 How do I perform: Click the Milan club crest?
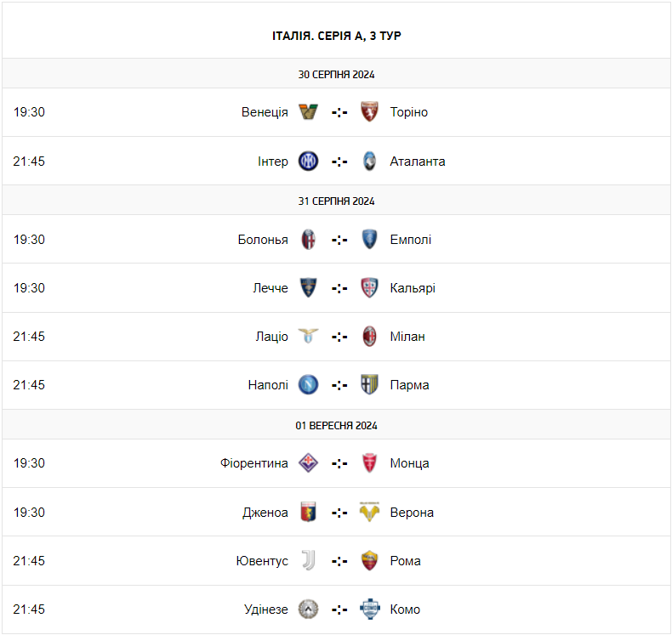click(369, 337)
